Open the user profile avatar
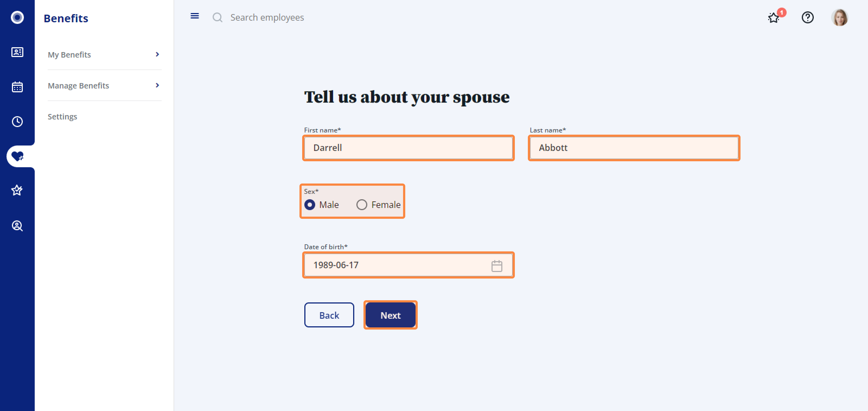The height and width of the screenshot is (411, 868). [x=839, y=18]
